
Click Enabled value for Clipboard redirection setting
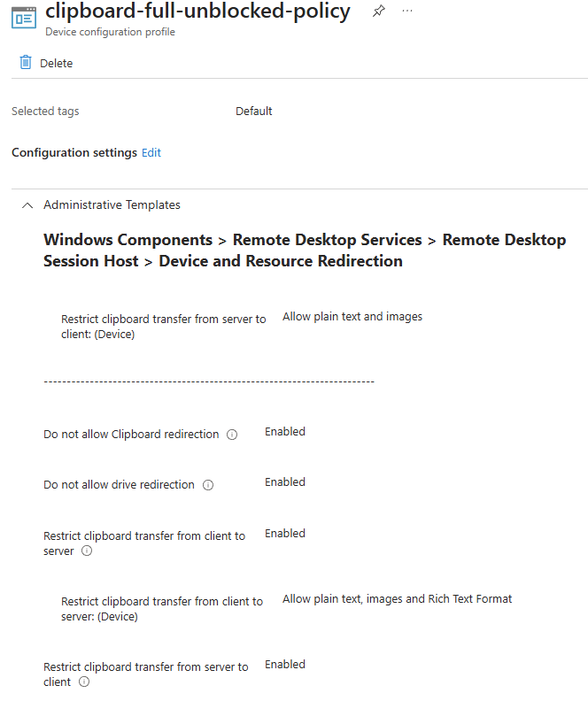[285, 431]
